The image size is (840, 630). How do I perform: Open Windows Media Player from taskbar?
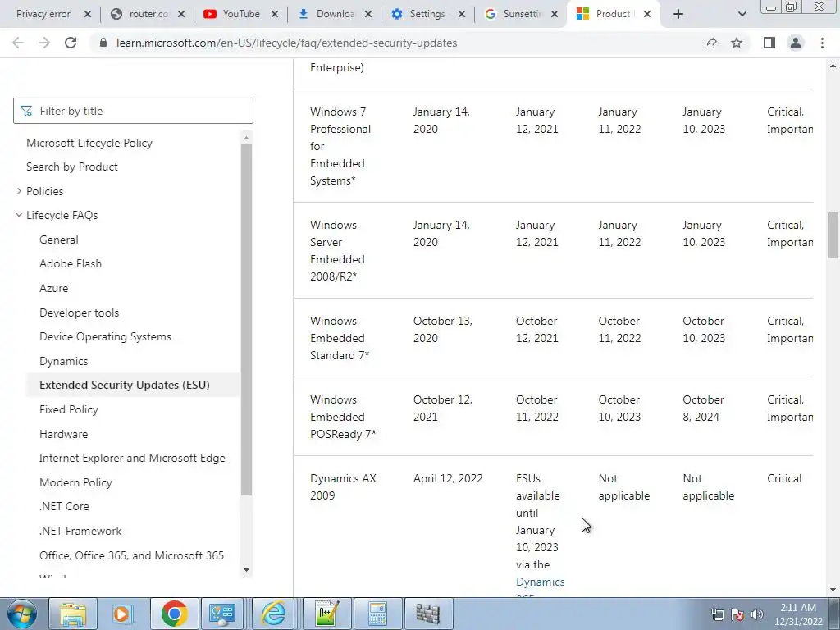[x=123, y=614]
